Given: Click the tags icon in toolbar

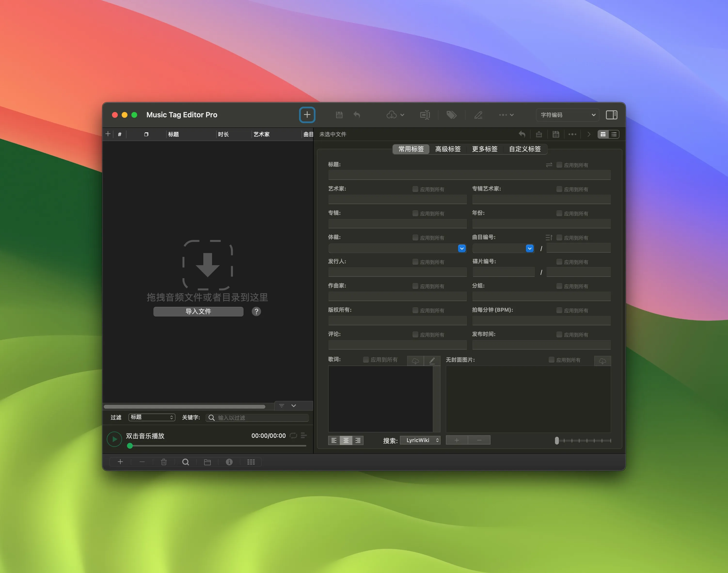Looking at the screenshot, I should 451,115.
